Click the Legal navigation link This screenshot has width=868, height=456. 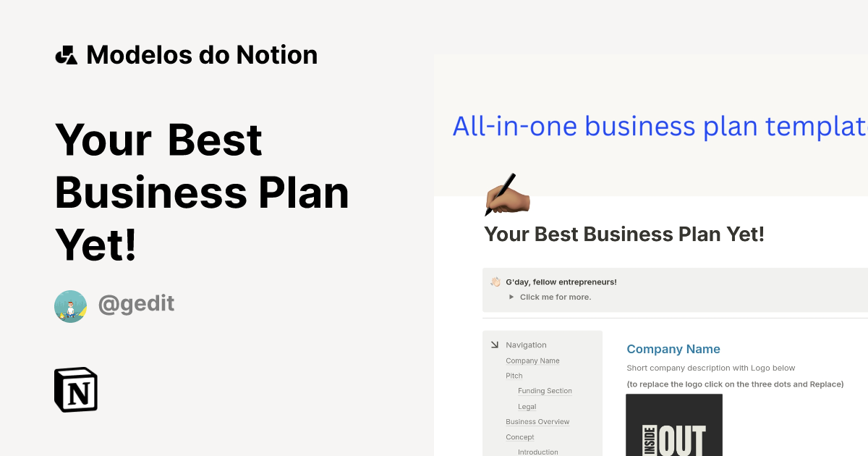tap(527, 406)
